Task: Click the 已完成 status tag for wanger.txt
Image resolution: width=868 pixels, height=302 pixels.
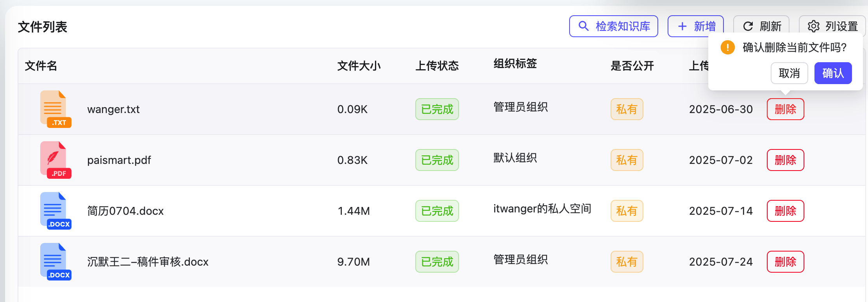Action: tap(437, 109)
